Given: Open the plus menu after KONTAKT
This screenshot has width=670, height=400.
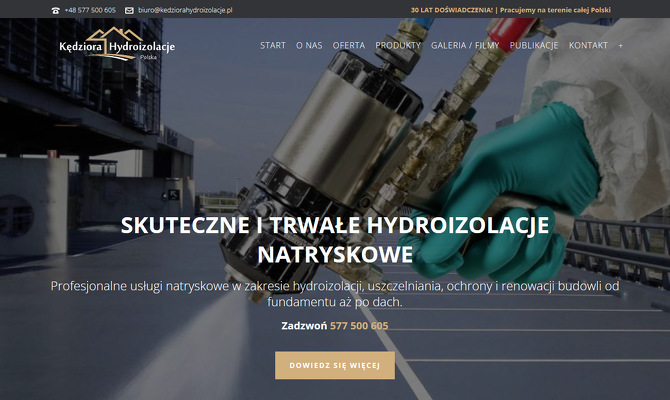Looking at the screenshot, I should pyautogui.click(x=620, y=45).
